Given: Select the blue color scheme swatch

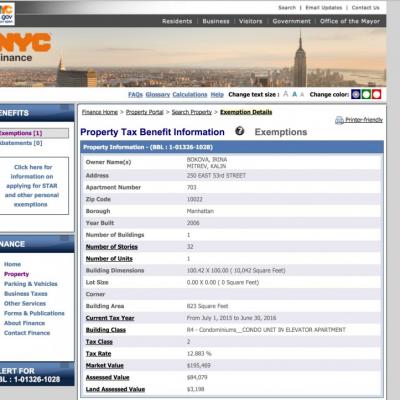Looking at the screenshot, I should (356, 94).
